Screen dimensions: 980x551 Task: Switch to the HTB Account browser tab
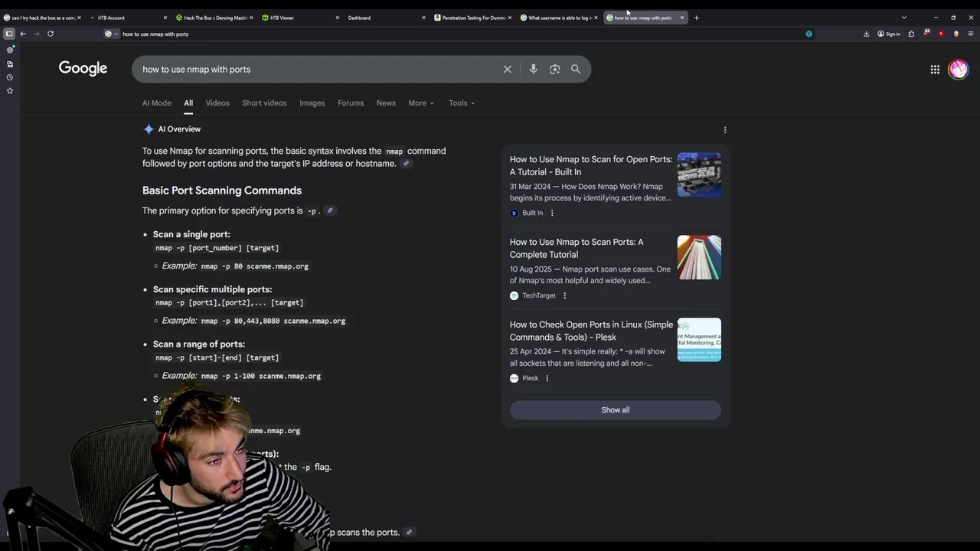click(x=127, y=18)
